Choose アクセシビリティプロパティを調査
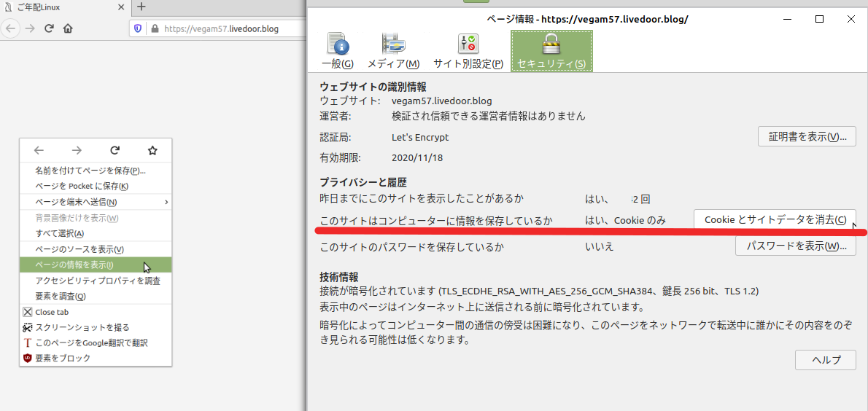 tap(96, 281)
